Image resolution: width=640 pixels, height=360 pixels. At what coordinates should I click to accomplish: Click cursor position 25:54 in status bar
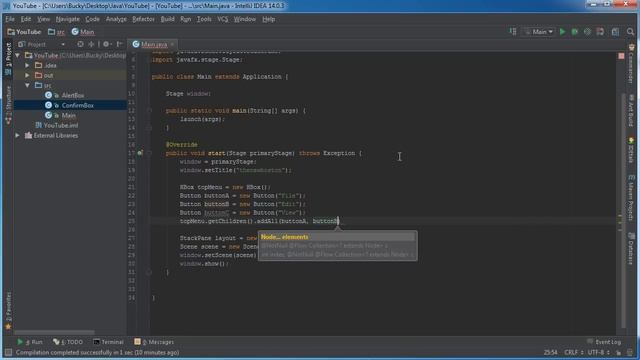(x=551, y=352)
